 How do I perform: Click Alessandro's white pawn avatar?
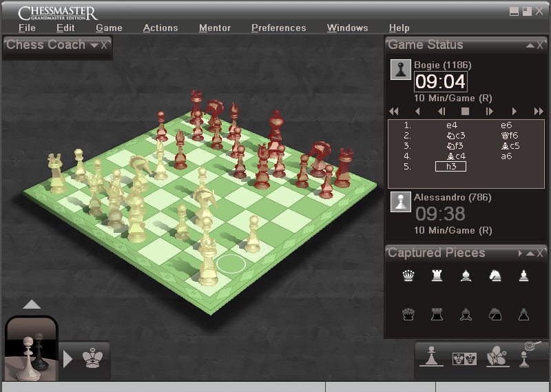click(x=401, y=202)
